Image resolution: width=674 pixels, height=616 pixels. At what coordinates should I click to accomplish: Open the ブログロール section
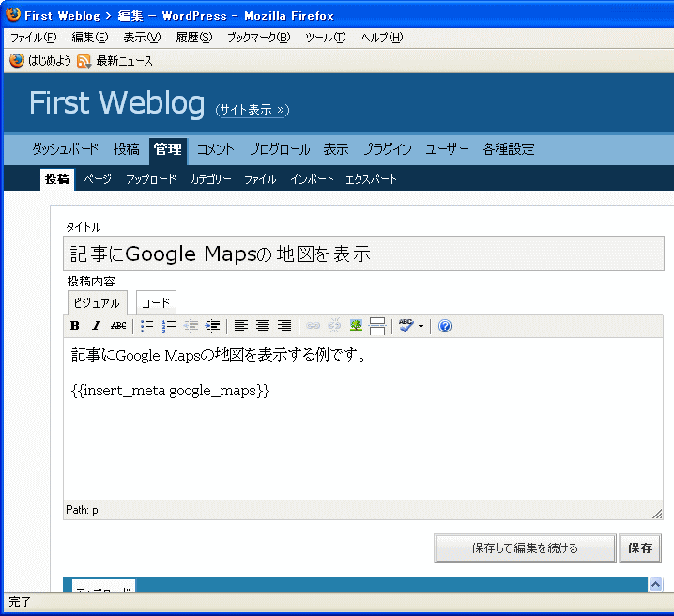click(x=280, y=149)
